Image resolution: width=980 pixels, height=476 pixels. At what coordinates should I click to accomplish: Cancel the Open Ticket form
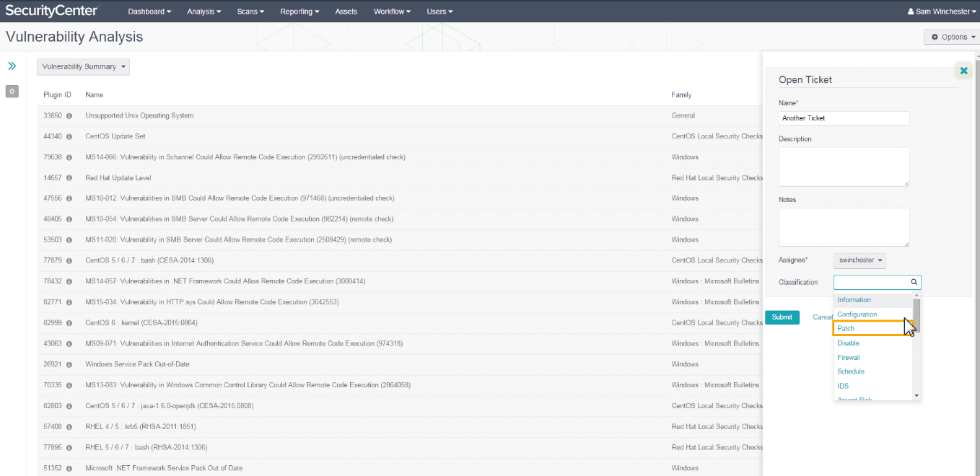(x=823, y=317)
